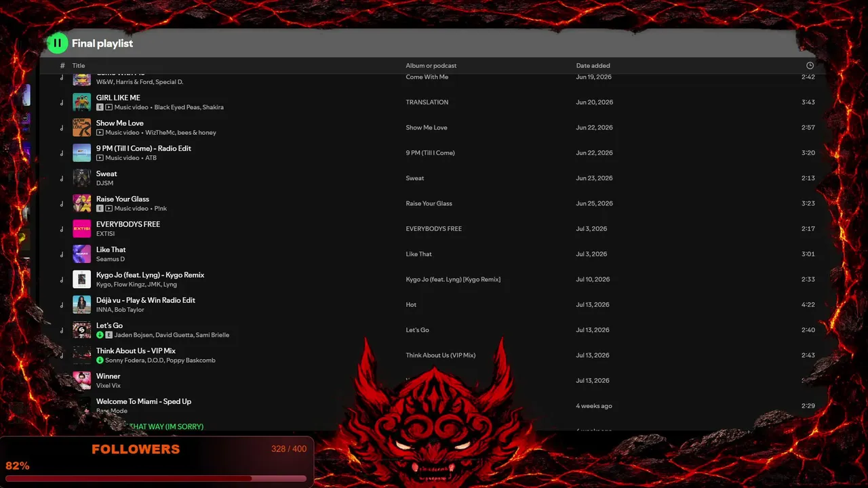
Task: Click the 4:22 duration of Déjà vu
Action: click(808, 305)
